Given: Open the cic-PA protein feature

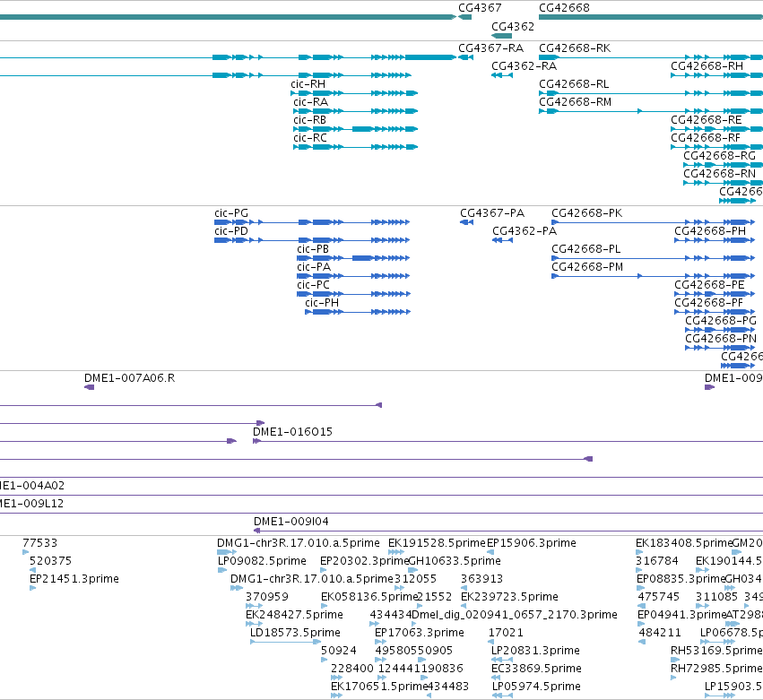Looking at the screenshot, I should [x=314, y=268].
